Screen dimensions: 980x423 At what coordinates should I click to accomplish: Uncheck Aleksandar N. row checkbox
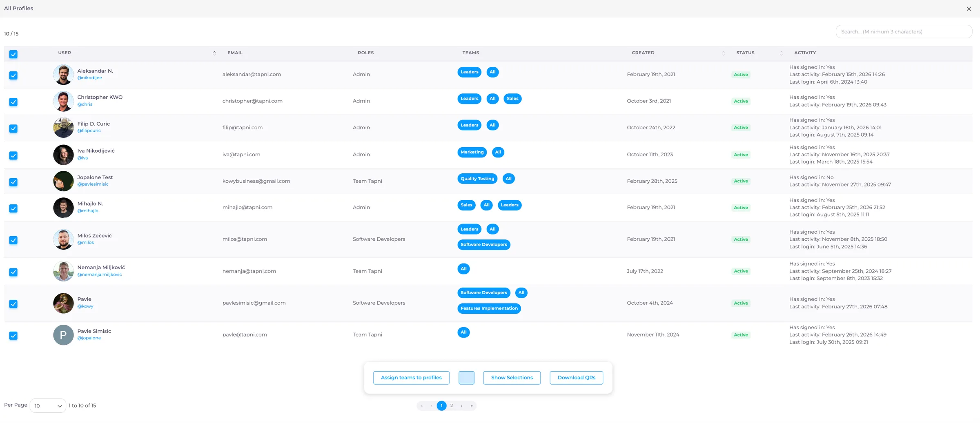(13, 75)
